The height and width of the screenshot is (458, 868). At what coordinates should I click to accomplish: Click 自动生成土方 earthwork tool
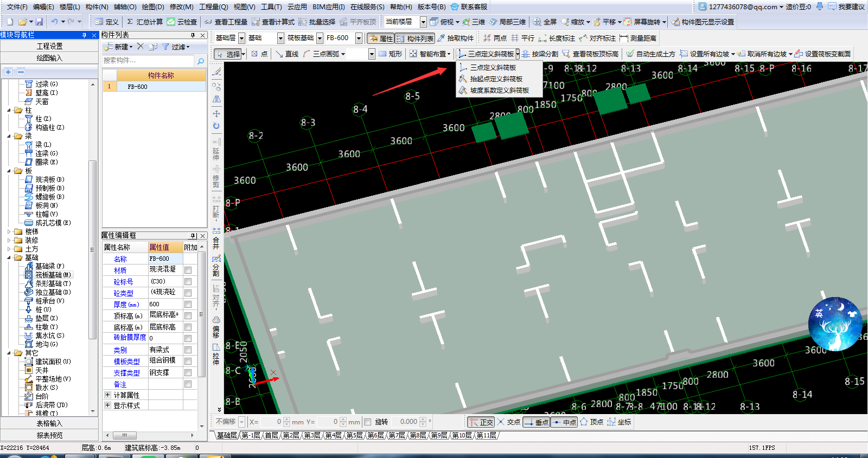[x=651, y=54]
